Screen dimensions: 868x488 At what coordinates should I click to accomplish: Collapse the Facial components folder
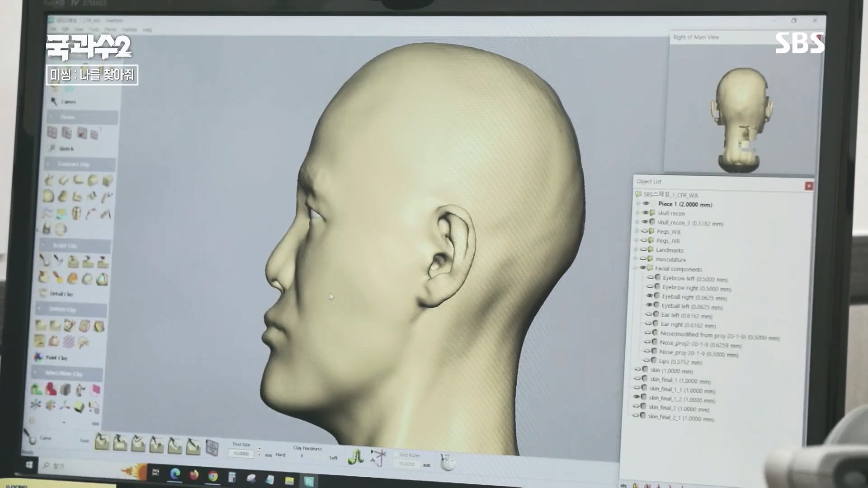(635, 268)
